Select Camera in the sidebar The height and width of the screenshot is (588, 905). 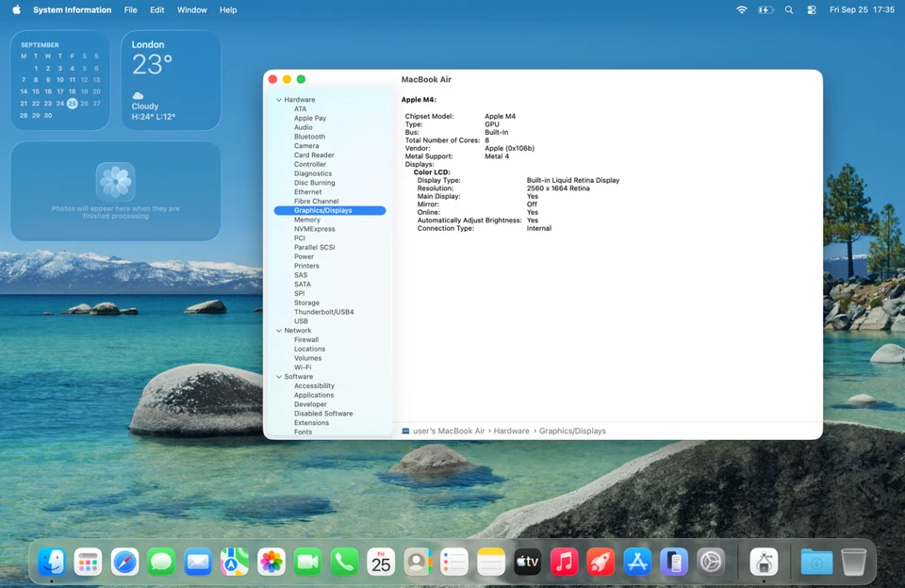pos(305,146)
